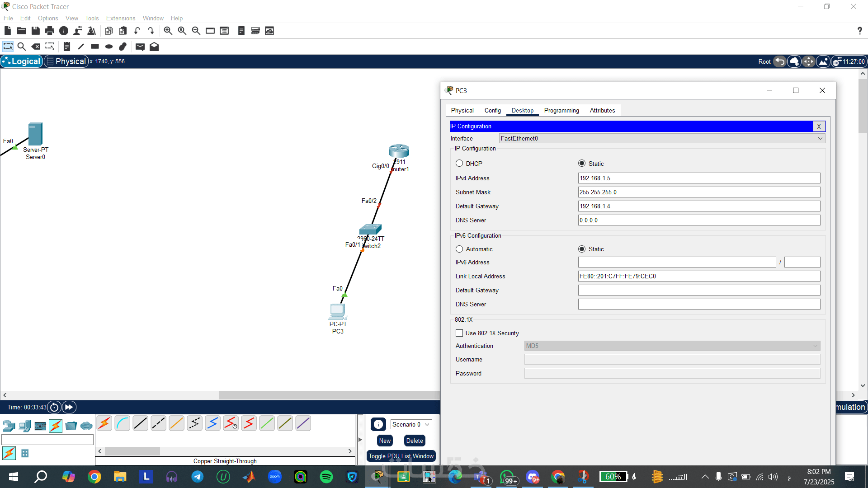868x488 pixels.
Task: Select Automatic IPv6 configuration radio button
Action: pos(459,249)
